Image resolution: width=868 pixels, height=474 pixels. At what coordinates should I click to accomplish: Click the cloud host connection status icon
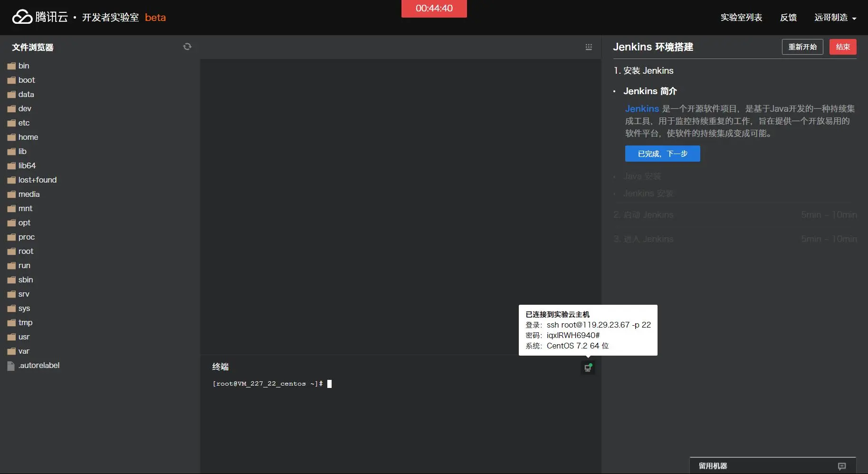588,368
